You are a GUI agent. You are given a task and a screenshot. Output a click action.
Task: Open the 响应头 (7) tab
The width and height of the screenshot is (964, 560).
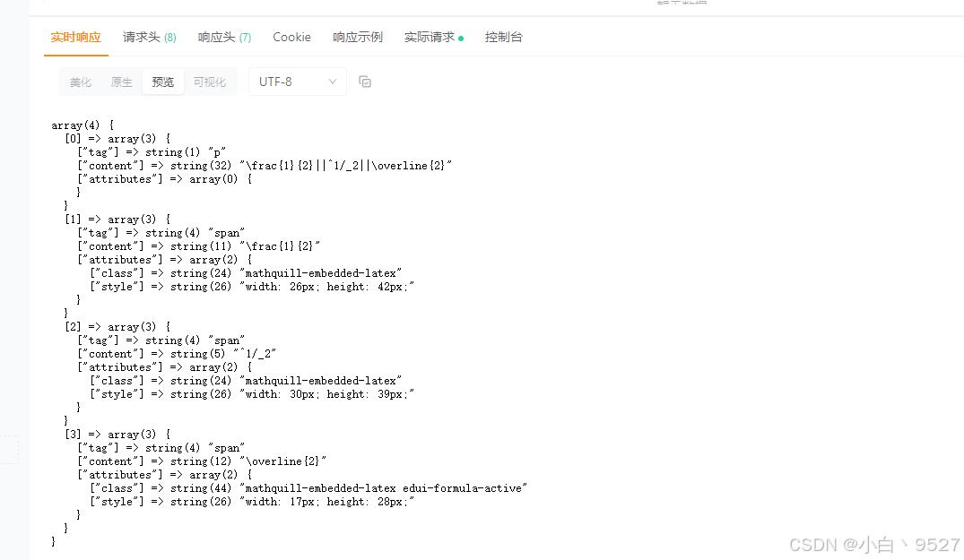pos(224,37)
